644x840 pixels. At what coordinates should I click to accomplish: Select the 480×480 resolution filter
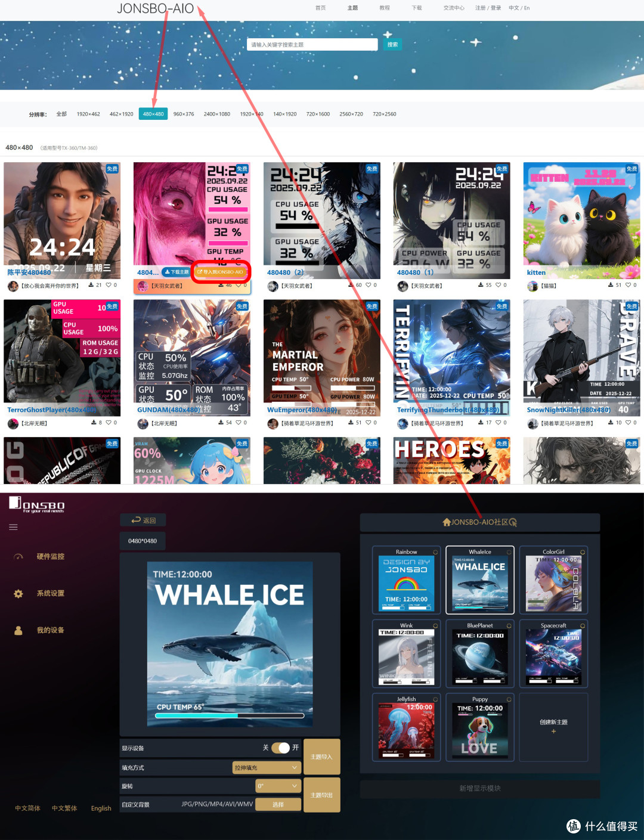pos(153,114)
